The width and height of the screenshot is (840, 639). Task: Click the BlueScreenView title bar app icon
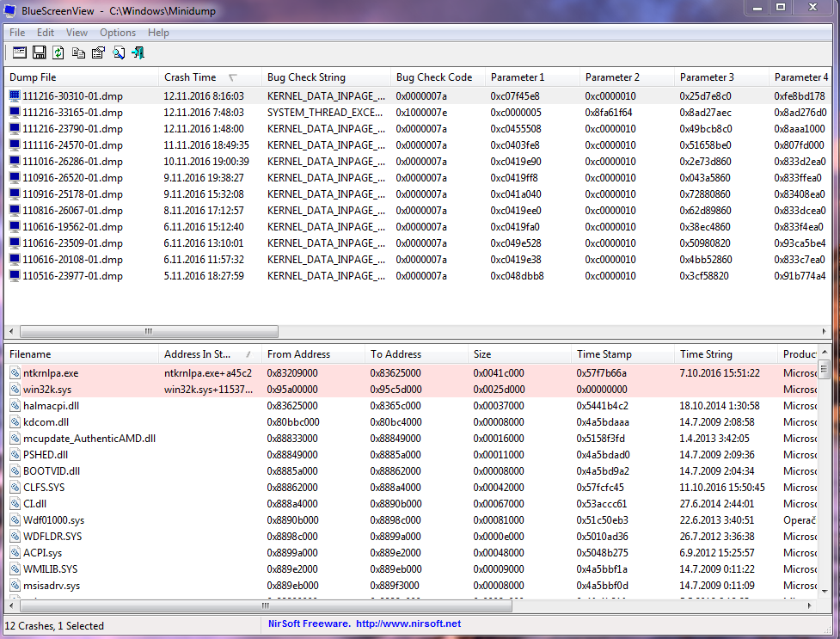click(x=9, y=10)
